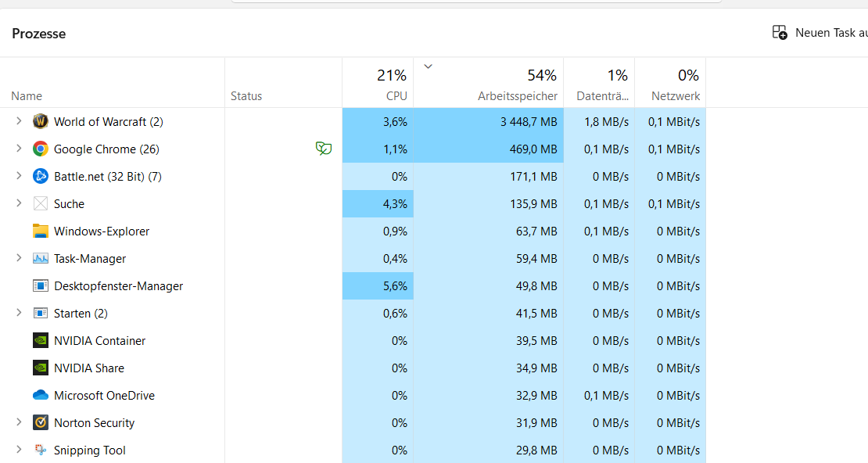Expand the Snipping Tool process entry
Image resolution: width=868 pixels, height=463 pixels.
[x=19, y=450]
